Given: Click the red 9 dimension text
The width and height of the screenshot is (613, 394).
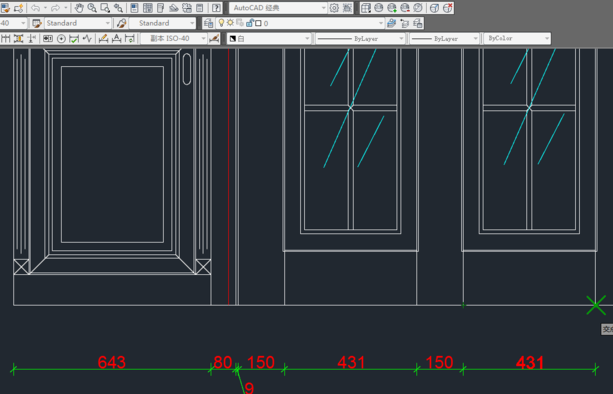Looking at the screenshot, I should (x=249, y=388).
